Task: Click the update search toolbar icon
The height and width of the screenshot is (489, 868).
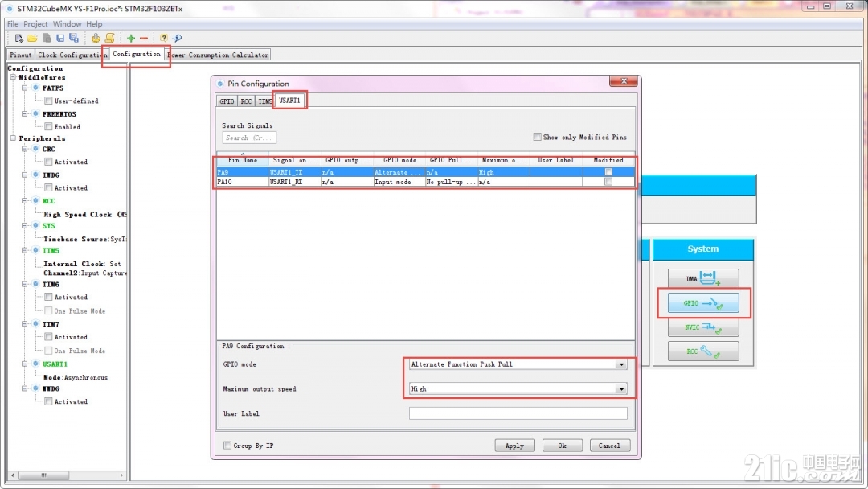Action: pyautogui.click(x=177, y=39)
